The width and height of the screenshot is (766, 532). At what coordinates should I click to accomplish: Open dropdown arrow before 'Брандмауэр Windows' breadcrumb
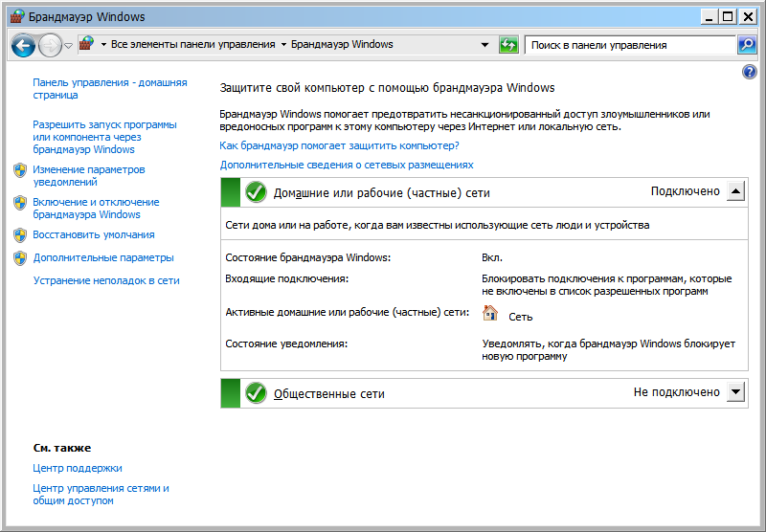click(x=283, y=45)
